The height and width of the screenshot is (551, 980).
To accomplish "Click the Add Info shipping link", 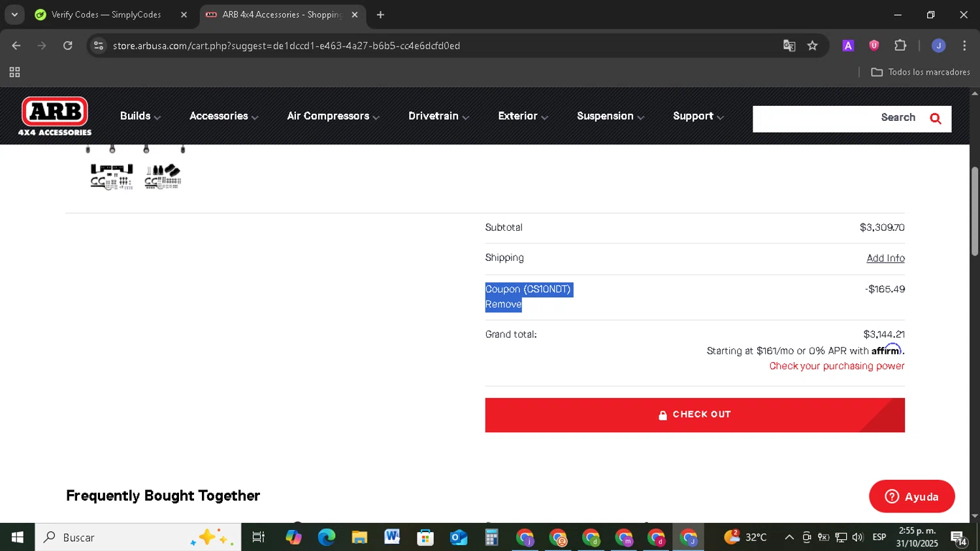I will tap(885, 258).
